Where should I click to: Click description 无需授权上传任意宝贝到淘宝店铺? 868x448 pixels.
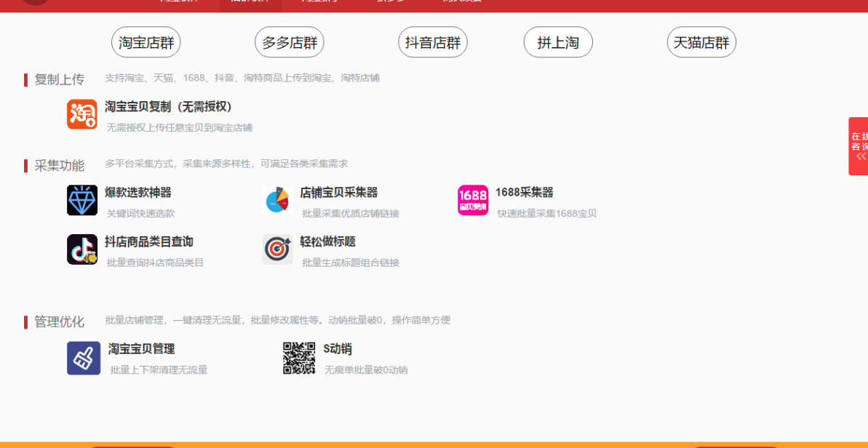[180, 128]
